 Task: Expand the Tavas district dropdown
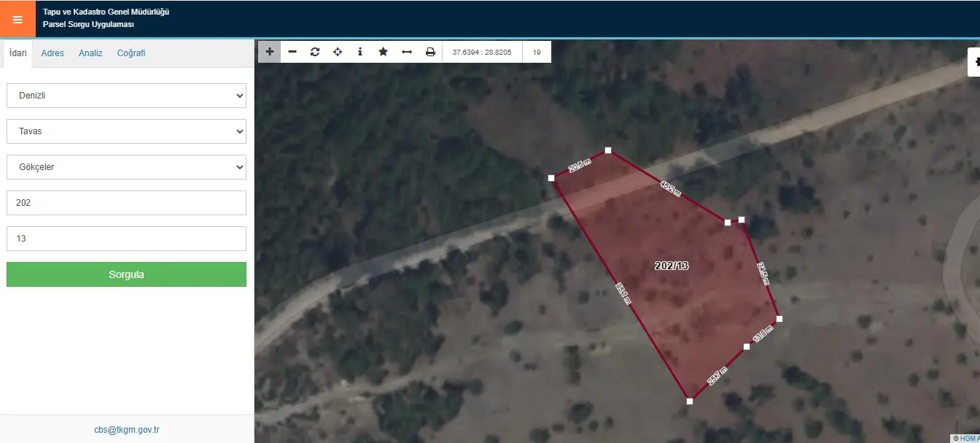(126, 131)
